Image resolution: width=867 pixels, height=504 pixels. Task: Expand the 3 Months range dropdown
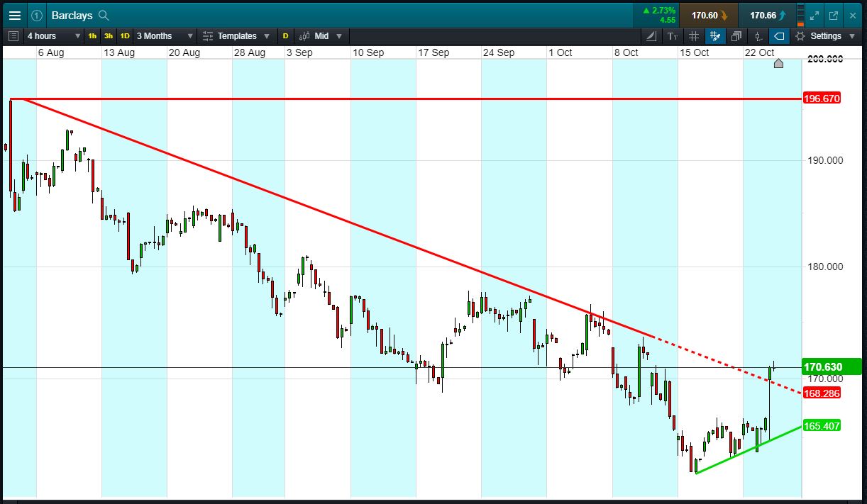(165, 35)
